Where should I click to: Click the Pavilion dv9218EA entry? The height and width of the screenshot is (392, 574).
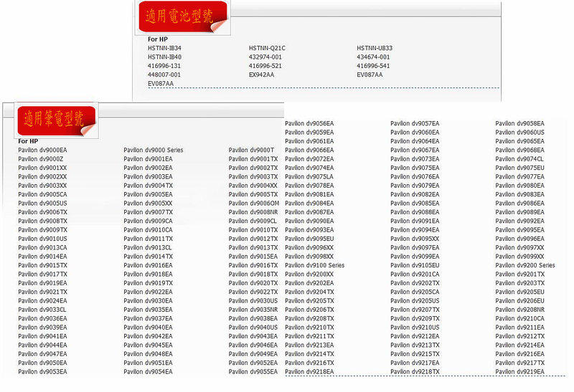(x=309, y=372)
